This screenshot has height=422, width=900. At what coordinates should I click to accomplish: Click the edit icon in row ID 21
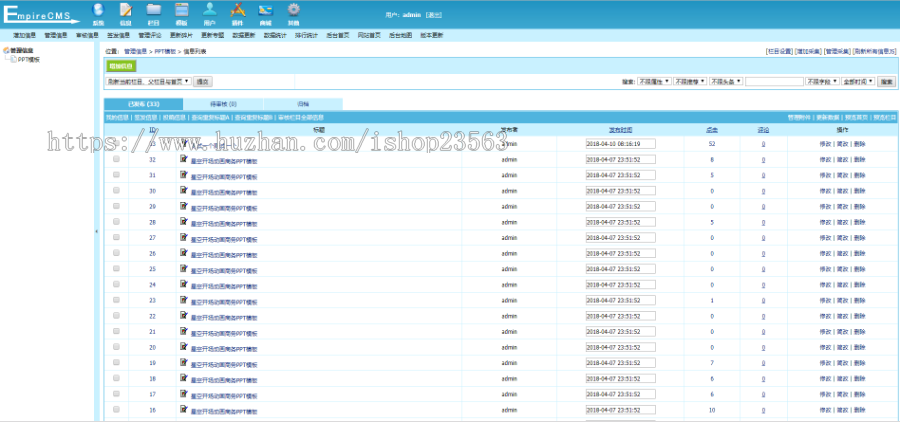coord(184,331)
